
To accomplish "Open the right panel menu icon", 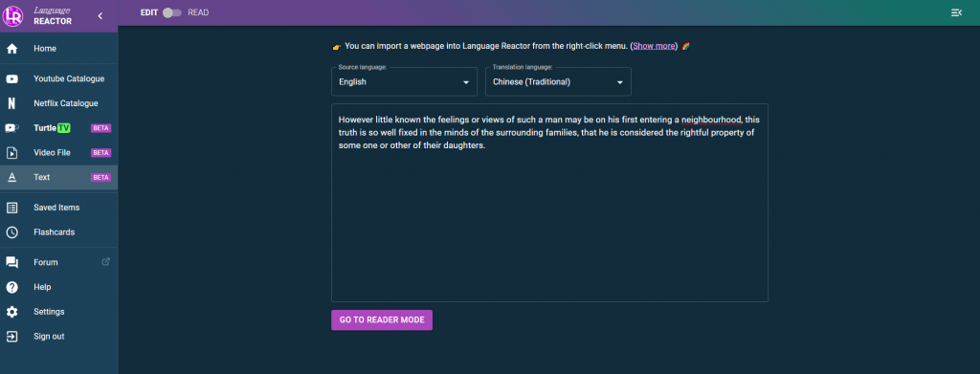I will pos(956,12).
